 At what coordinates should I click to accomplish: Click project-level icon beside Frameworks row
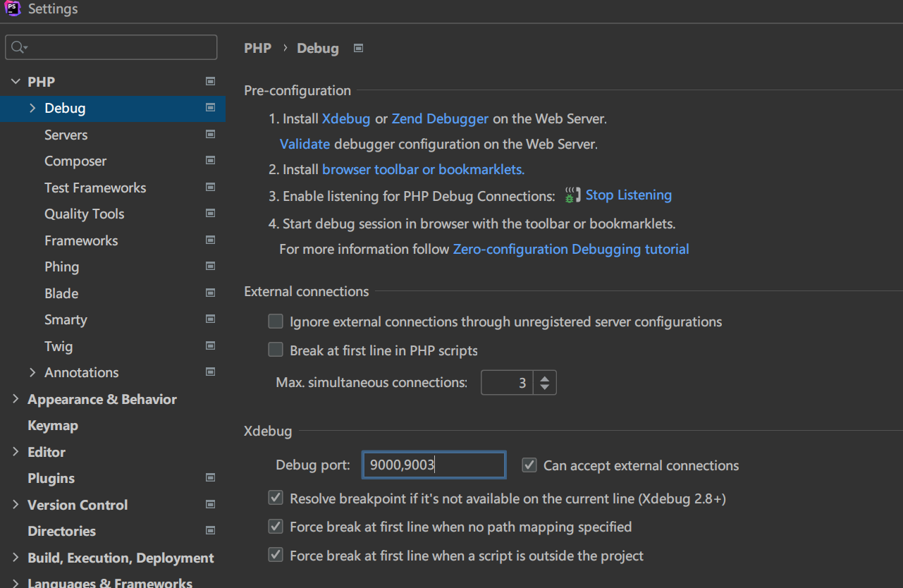[x=210, y=240]
